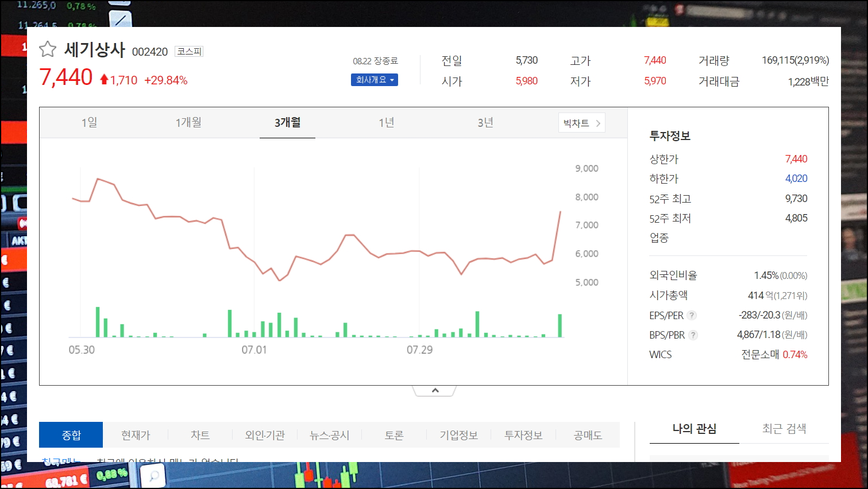Click the 05.30 date label on chart
Viewport: 868px width, 489px height.
[x=82, y=350]
